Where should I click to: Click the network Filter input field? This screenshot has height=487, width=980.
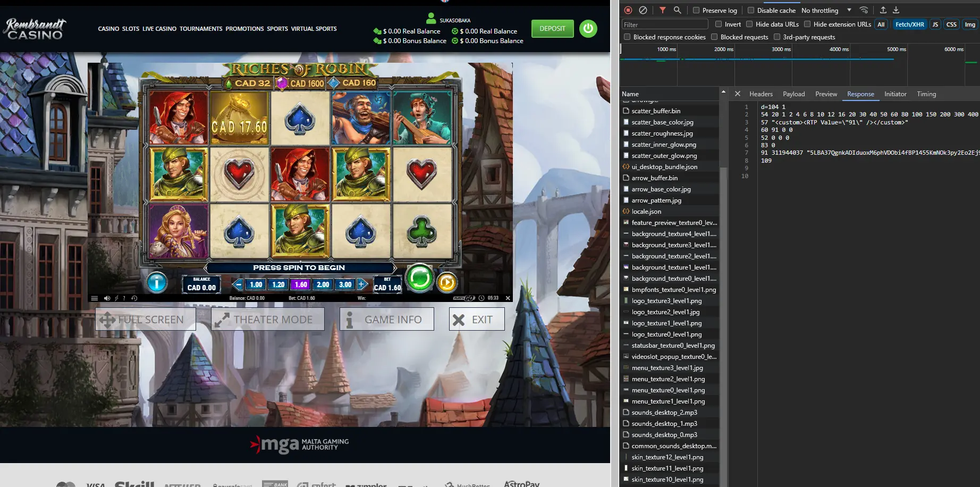coord(665,24)
